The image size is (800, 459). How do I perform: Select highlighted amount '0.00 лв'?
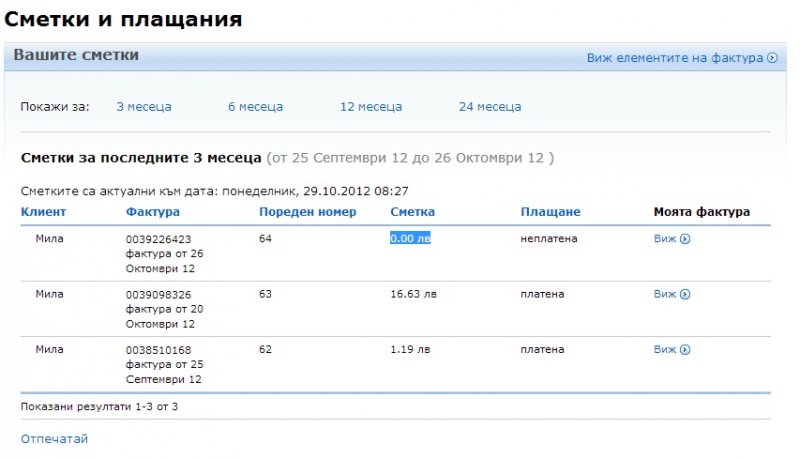pyautogui.click(x=410, y=238)
